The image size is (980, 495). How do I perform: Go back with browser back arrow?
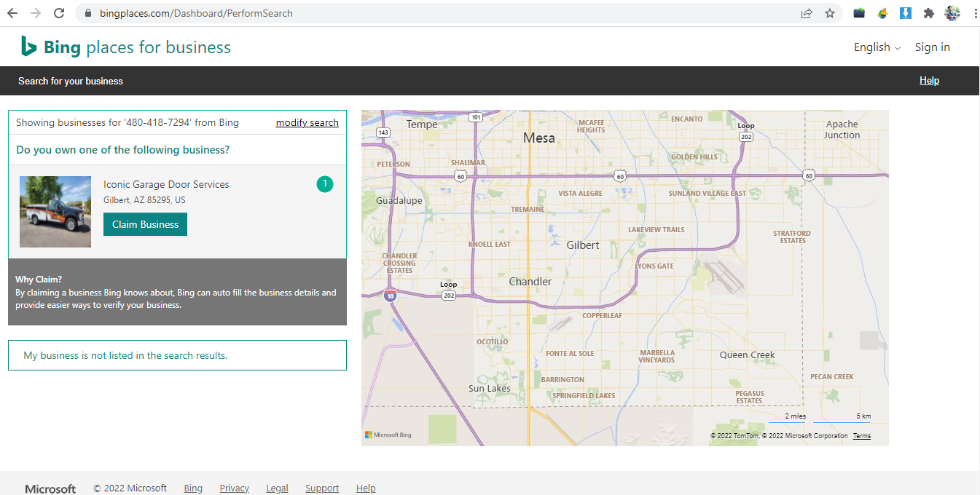12,13
